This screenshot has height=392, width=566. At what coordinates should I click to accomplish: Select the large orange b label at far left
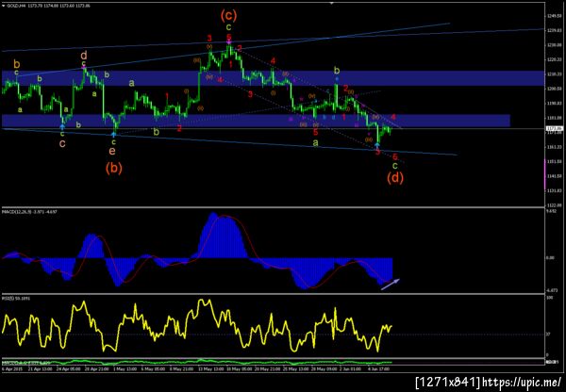17,65
